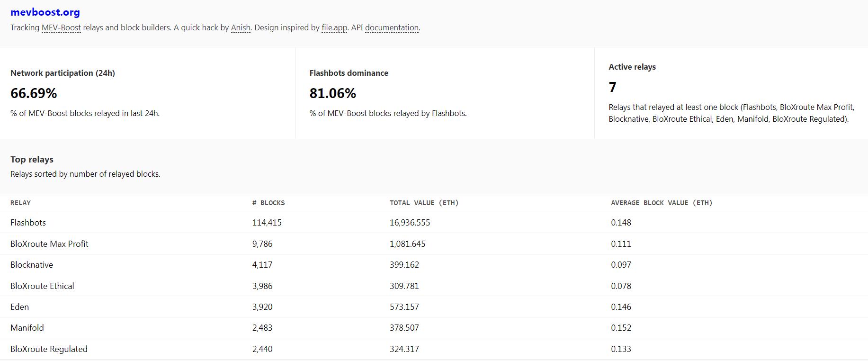Click the 3,920 blocks cell
The height and width of the screenshot is (361, 868).
(x=262, y=307)
